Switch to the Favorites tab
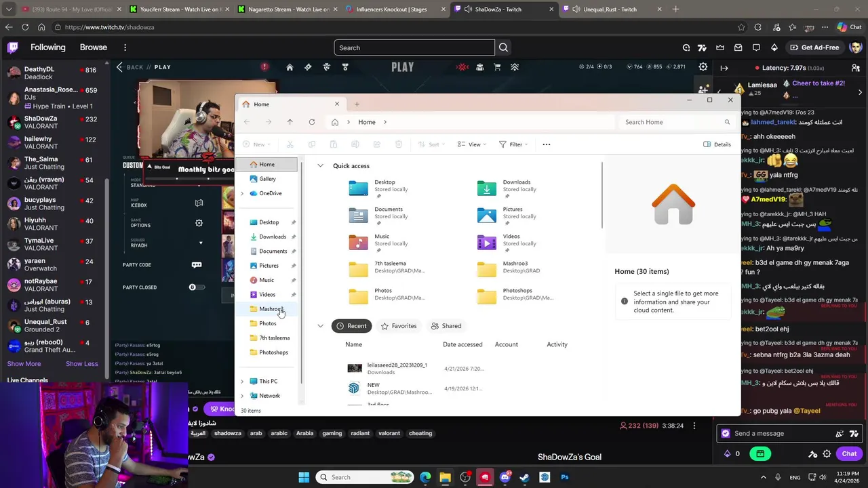Image resolution: width=868 pixels, height=488 pixels. tap(399, 326)
